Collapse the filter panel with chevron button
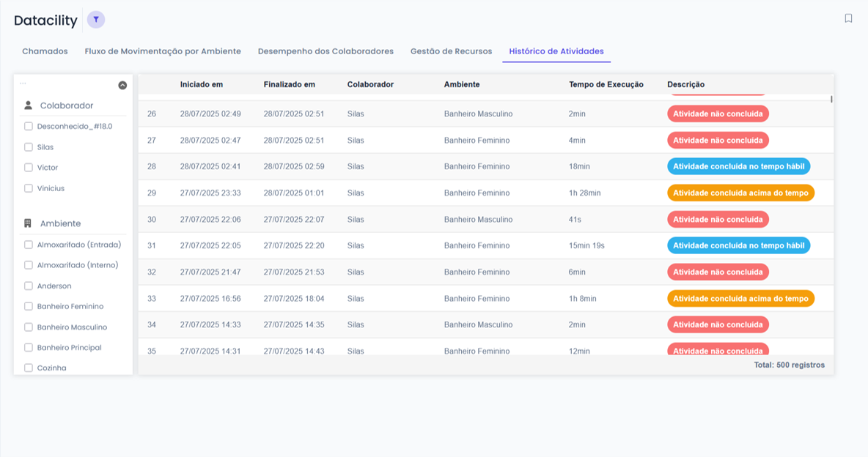This screenshot has height=457, width=868. click(122, 86)
